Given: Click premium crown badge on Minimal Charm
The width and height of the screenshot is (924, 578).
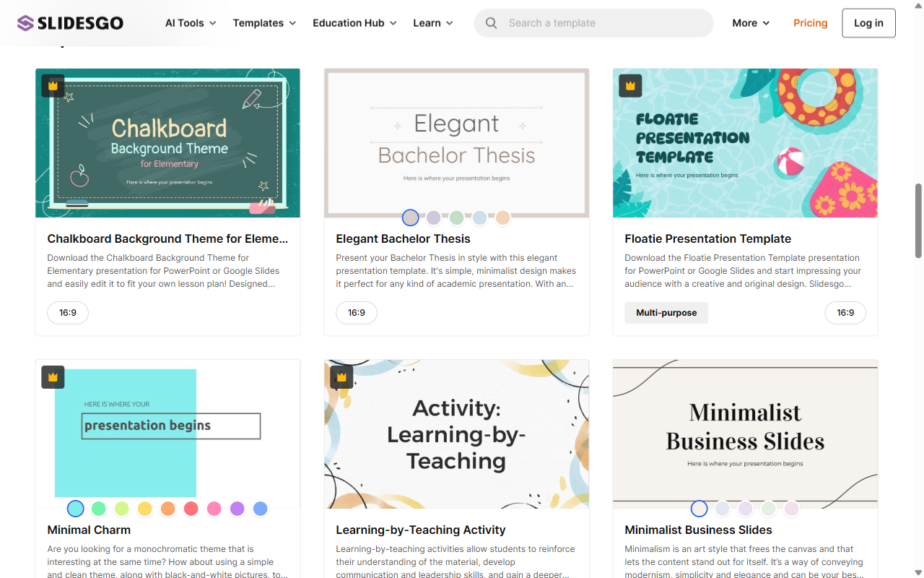Looking at the screenshot, I should tap(53, 377).
